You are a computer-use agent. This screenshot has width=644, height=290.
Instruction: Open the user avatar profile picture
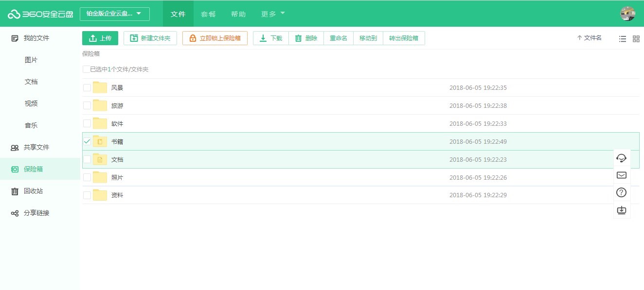[x=627, y=14]
